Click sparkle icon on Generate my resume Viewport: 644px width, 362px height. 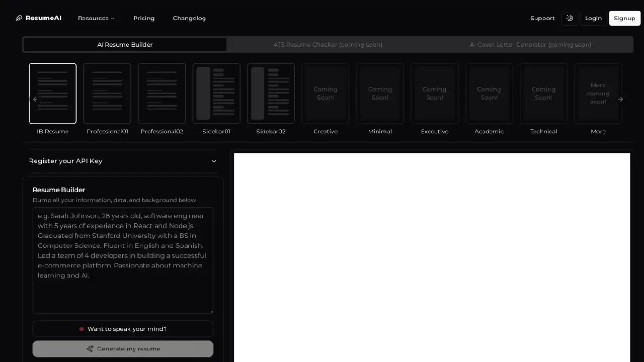click(x=90, y=349)
